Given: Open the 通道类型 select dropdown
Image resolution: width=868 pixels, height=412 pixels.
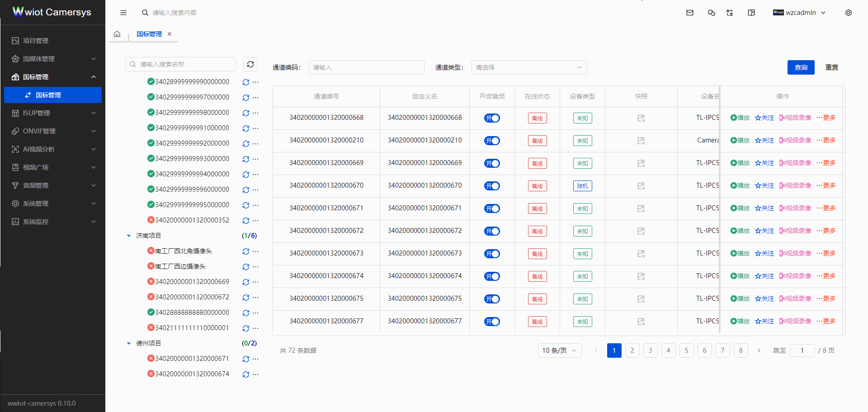Looking at the screenshot, I should [x=529, y=67].
